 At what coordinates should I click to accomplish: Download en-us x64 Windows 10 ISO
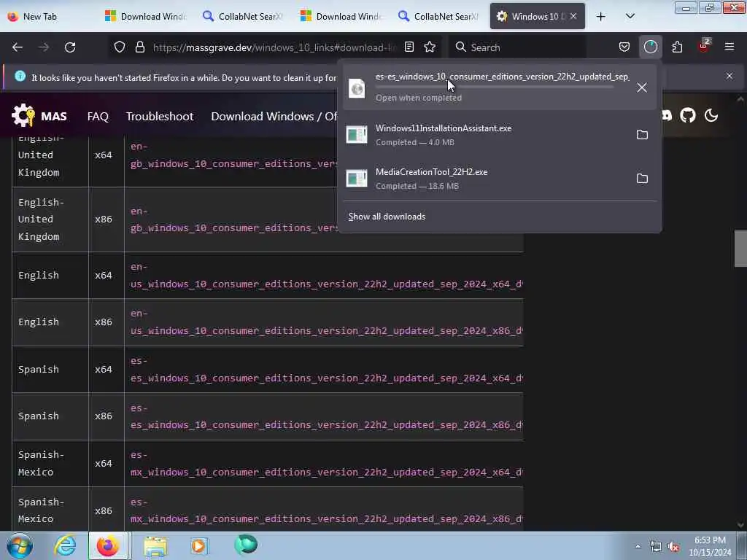(x=326, y=276)
